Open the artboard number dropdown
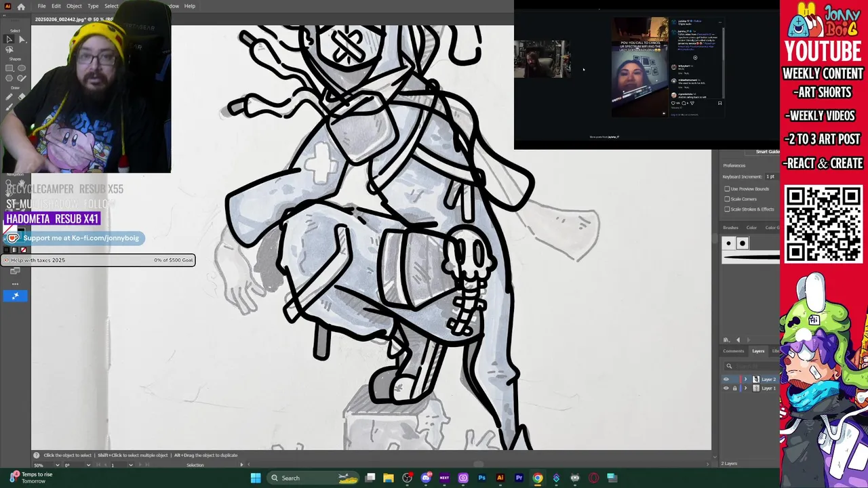 (131, 465)
